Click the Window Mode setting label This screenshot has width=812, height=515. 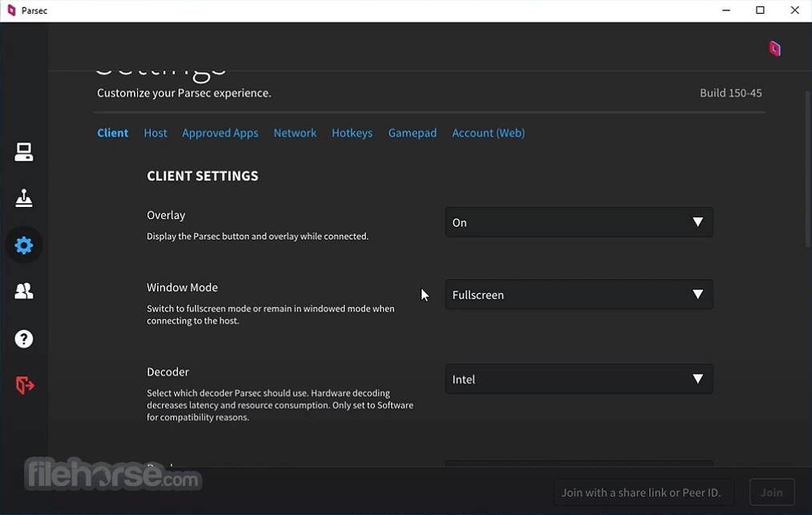(x=182, y=287)
